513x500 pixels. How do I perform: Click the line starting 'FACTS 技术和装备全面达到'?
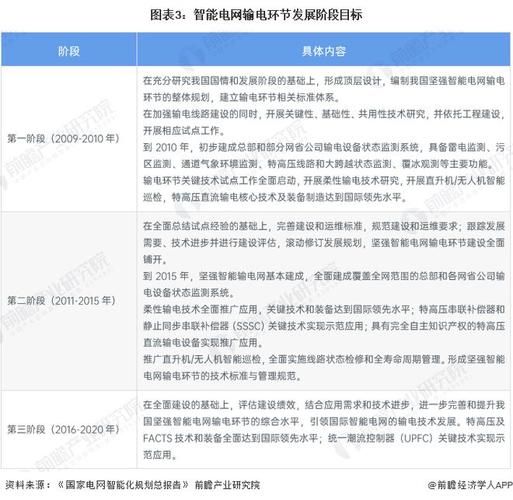324,438
